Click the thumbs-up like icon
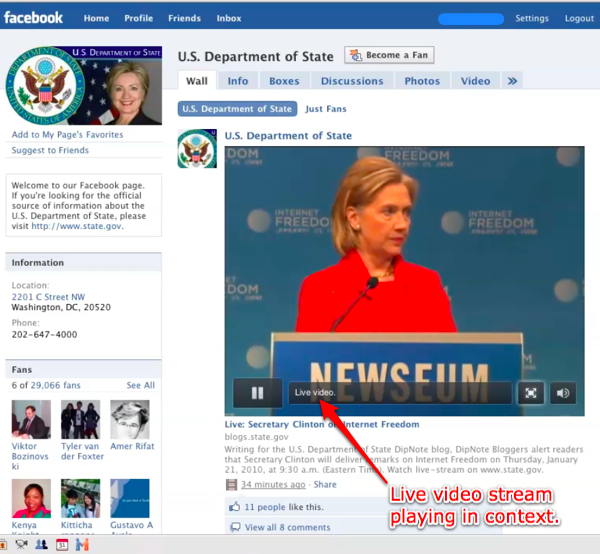This screenshot has height=554, width=600. (234, 507)
